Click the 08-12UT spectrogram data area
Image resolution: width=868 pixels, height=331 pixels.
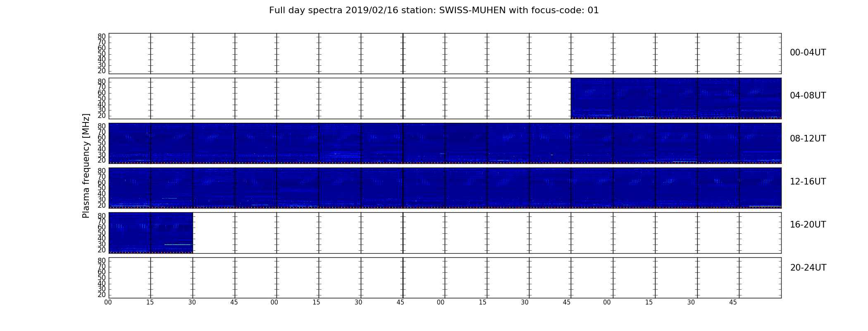pyautogui.click(x=445, y=143)
